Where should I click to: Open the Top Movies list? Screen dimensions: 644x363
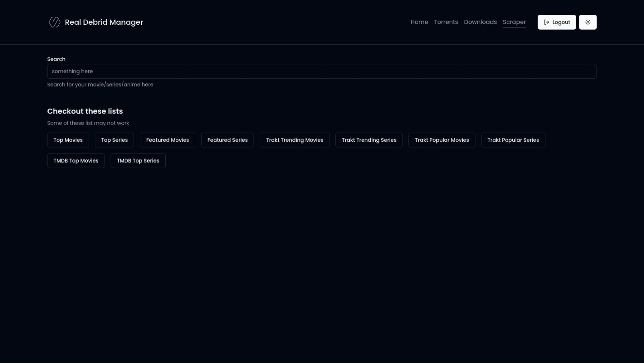(68, 140)
